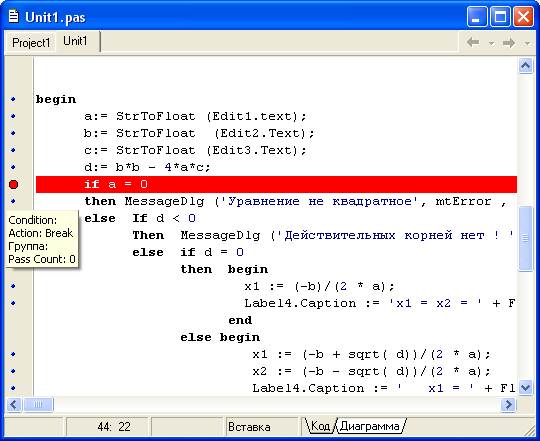Click the horizontal scrollbar right arrow

click(x=509, y=405)
